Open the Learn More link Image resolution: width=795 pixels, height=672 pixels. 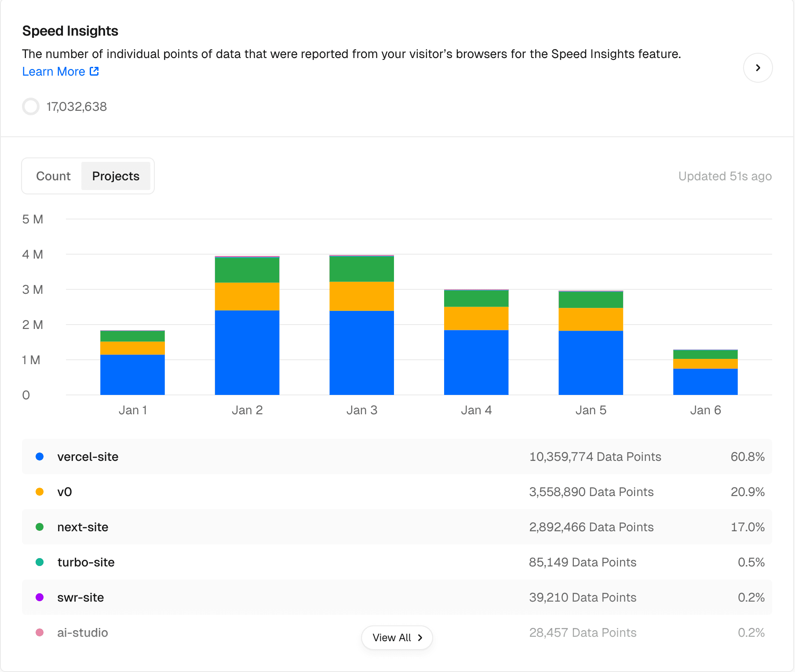point(54,71)
